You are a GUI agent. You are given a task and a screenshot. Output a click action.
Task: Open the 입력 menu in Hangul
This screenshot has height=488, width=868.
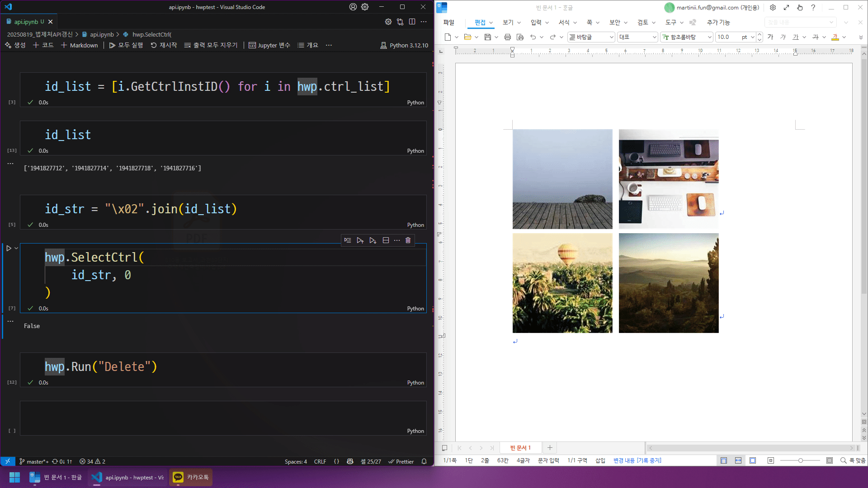(x=536, y=22)
